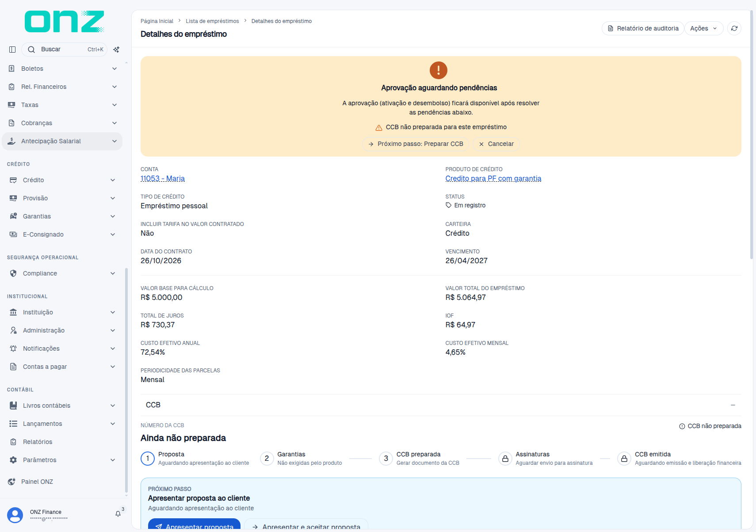Click the Crédito card icon
The height and width of the screenshot is (532, 756).
pos(13,180)
